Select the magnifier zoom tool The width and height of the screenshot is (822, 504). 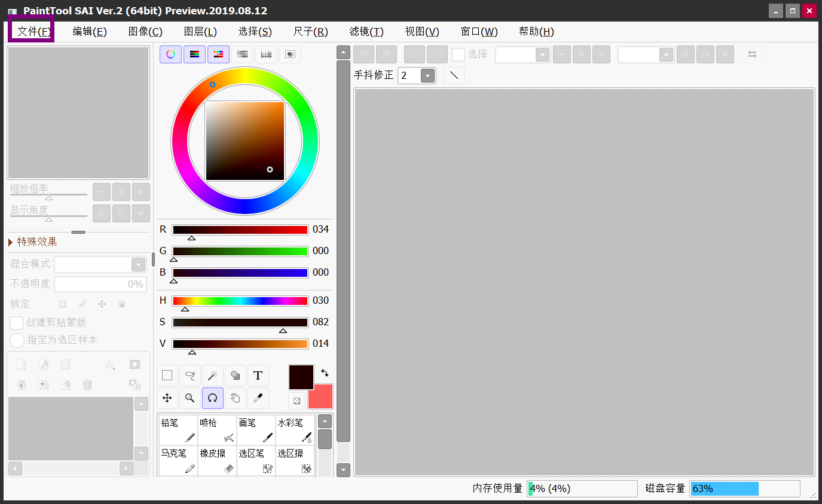click(190, 398)
